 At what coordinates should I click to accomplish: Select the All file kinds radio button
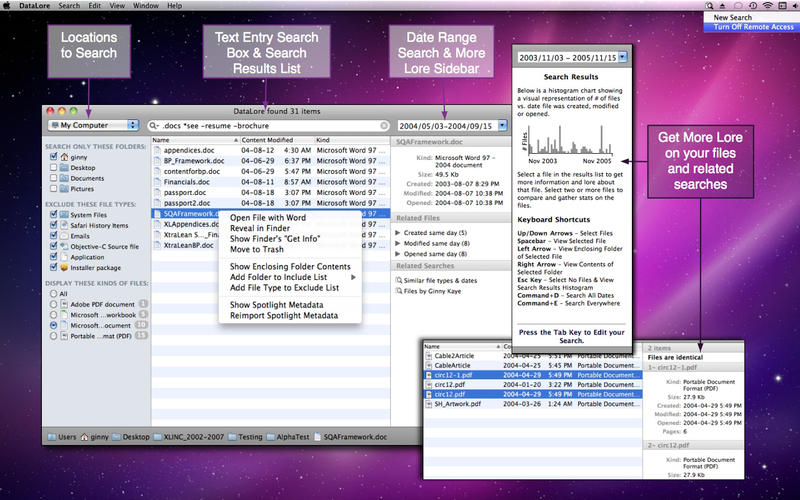(x=54, y=294)
